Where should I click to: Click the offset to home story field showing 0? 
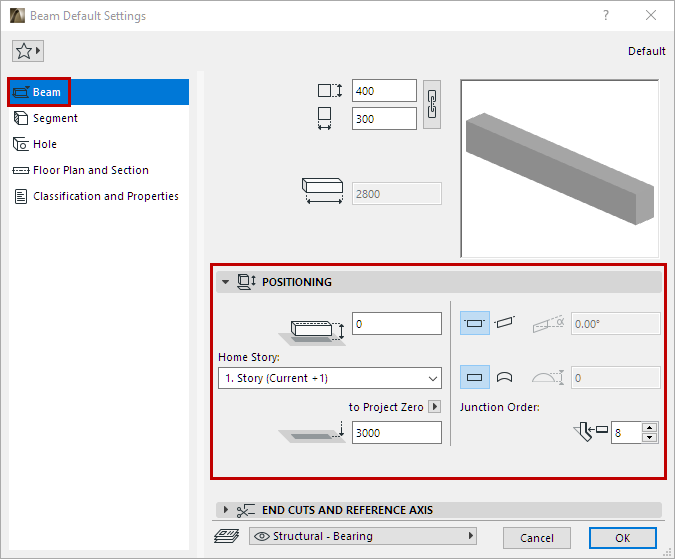(396, 324)
